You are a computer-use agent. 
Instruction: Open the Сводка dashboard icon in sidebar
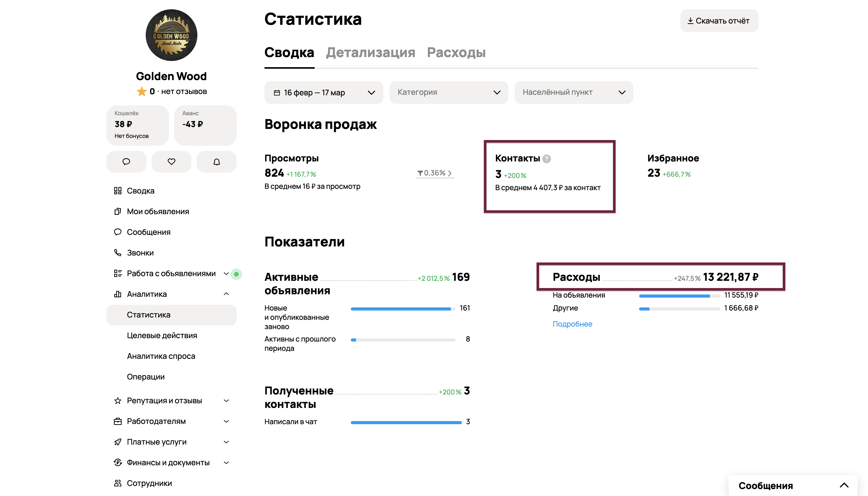point(118,191)
